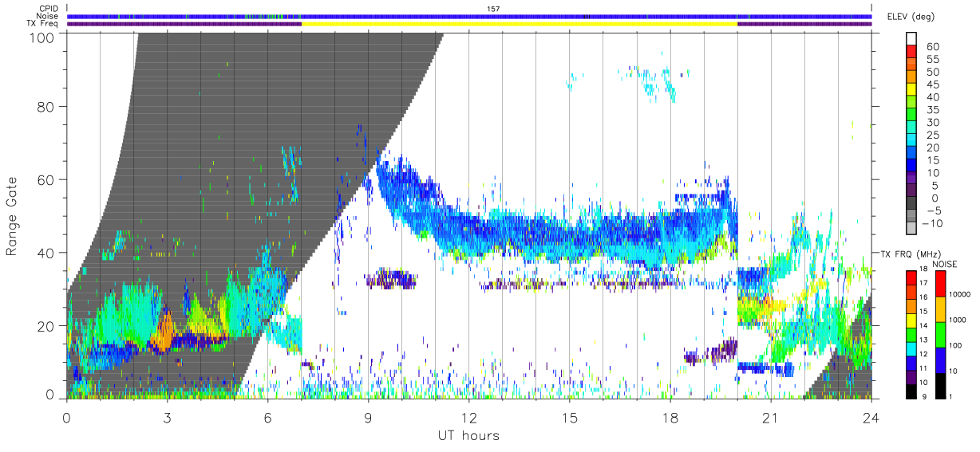
Task: Click the '-10' label on the ELEV color bar
Action: 931,223
